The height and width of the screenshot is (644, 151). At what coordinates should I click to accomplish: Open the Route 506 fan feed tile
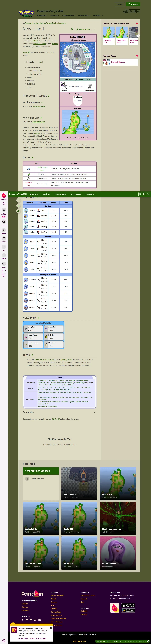pos(118,483)
